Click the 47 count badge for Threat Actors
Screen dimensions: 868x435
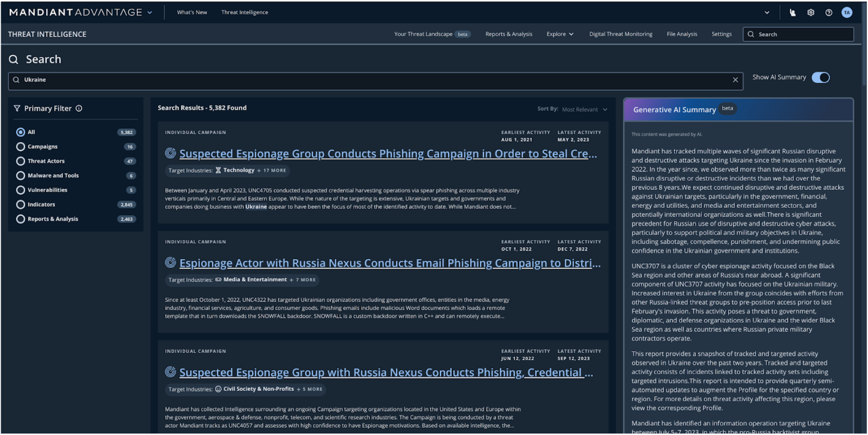[x=130, y=161]
